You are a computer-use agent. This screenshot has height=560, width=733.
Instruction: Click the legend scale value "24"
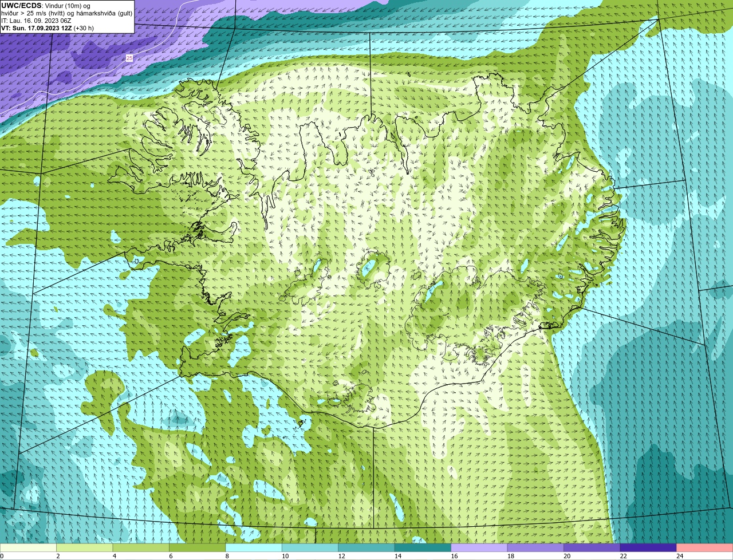(x=679, y=556)
